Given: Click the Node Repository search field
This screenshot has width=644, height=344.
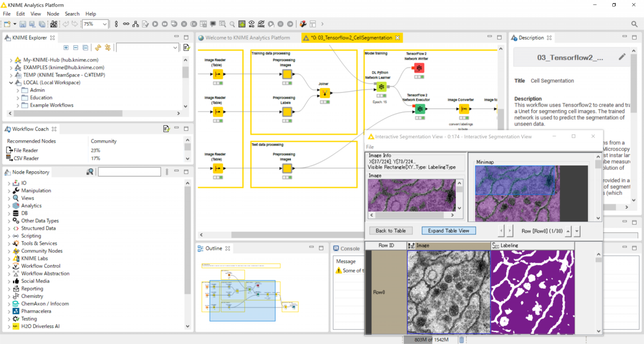Looking at the screenshot, I should [x=129, y=172].
